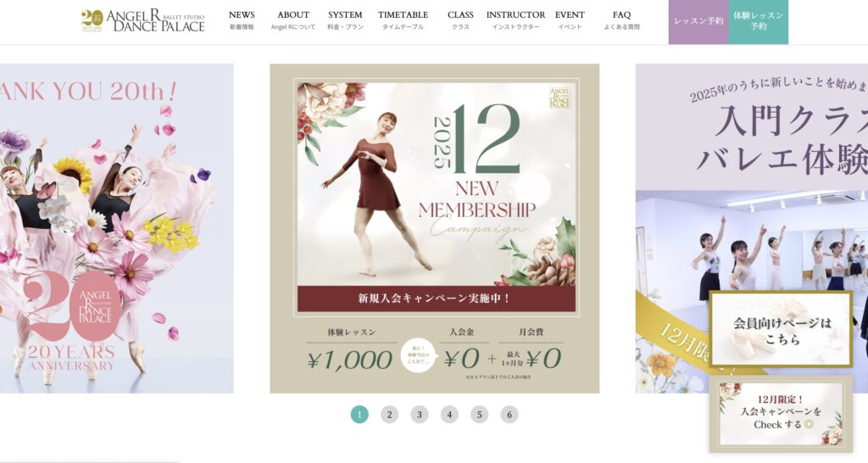Go to SYSTEM pricing plans
This screenshot has height=463, width=868.
pos(345,20)
